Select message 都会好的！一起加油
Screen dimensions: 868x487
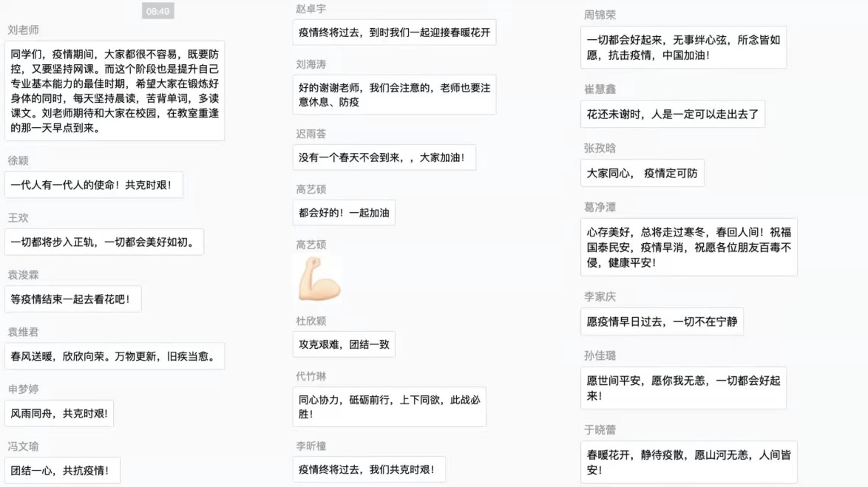pos(344,214)
